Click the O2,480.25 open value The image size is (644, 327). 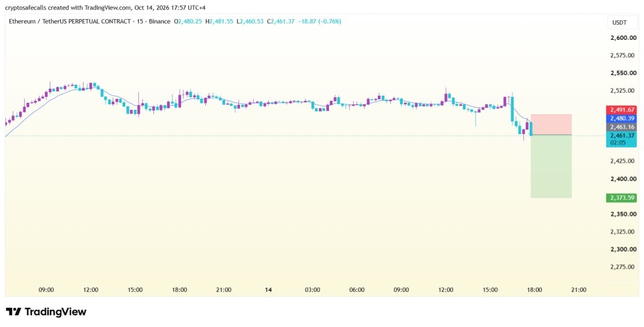[188, 22]
